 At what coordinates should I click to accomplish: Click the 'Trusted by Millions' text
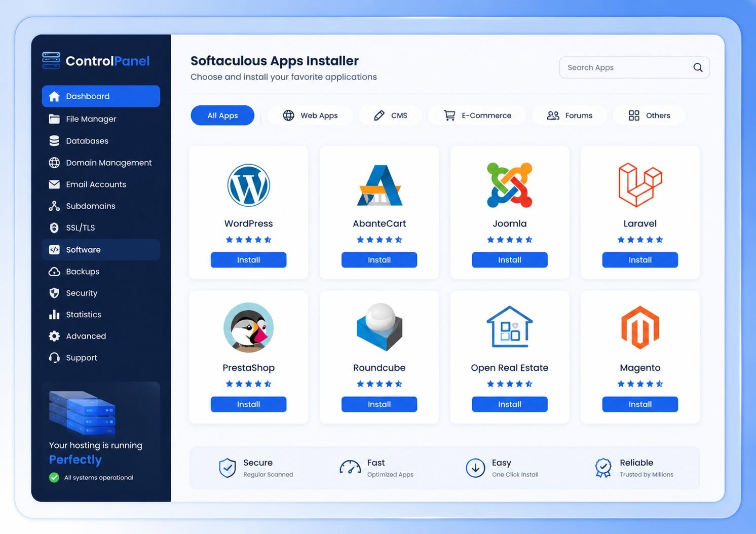click(647, 475)
